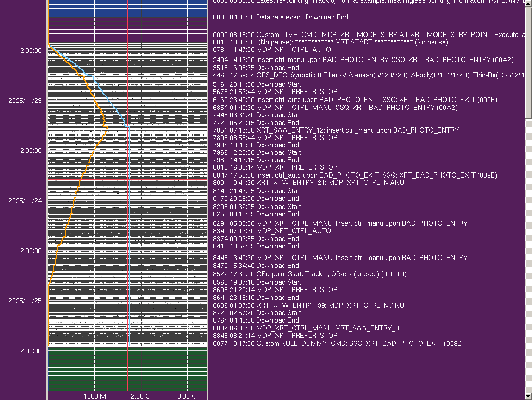Select the 0781 MDP_XRT_CTRL_AUTO event
Image resolution: width=532 pixels, height=400 pixels.
pos(272,50)
